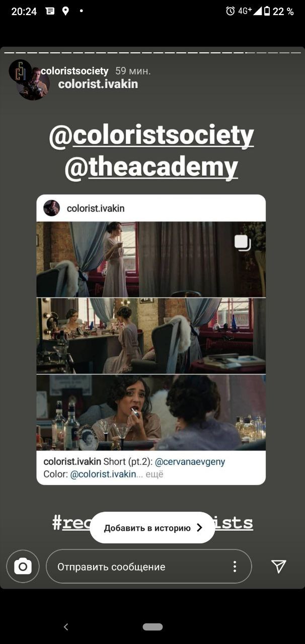Expand caption with ещё

[x=155, y=474]
